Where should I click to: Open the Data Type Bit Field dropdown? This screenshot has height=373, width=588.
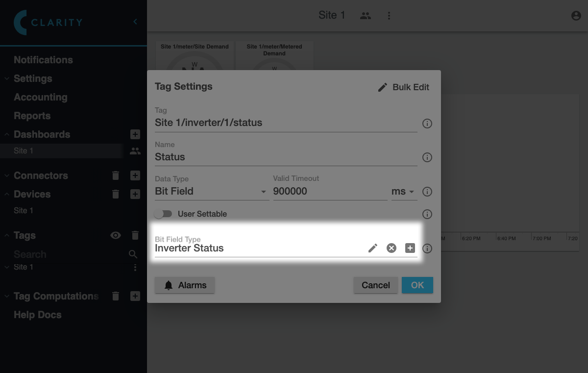[212, 192]
